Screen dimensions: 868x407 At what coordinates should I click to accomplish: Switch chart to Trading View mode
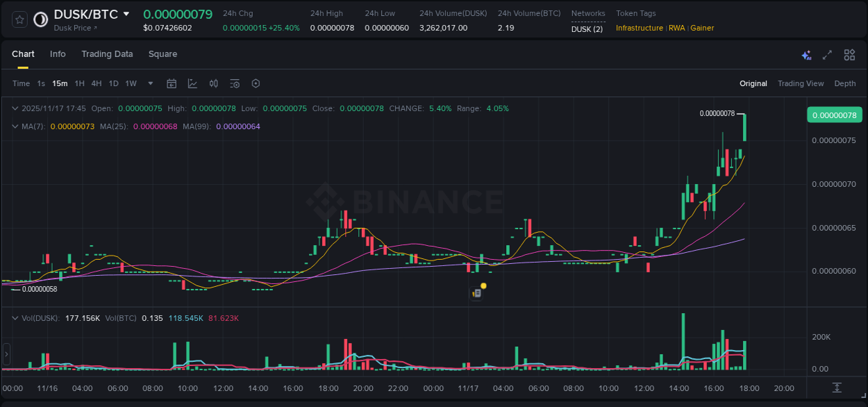click(x=801, y=83)
